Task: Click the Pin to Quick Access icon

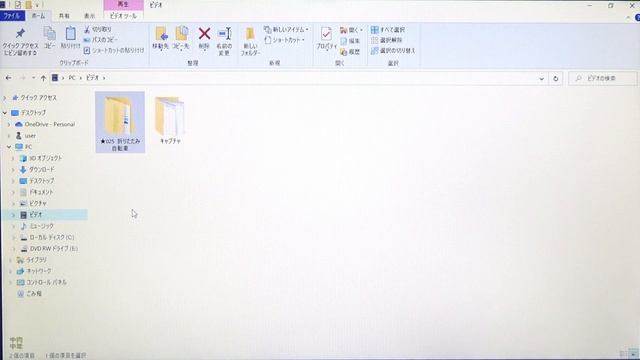Action: (20, 34)
